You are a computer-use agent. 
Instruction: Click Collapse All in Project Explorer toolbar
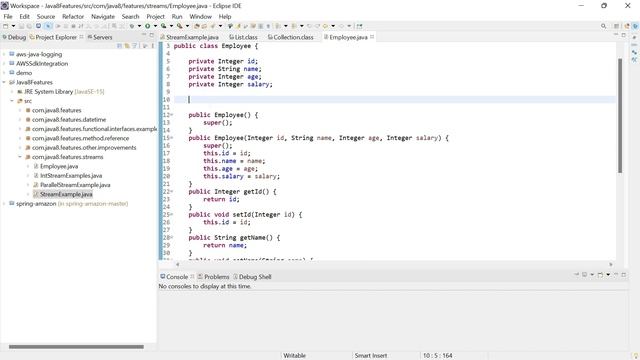[120, 46]
